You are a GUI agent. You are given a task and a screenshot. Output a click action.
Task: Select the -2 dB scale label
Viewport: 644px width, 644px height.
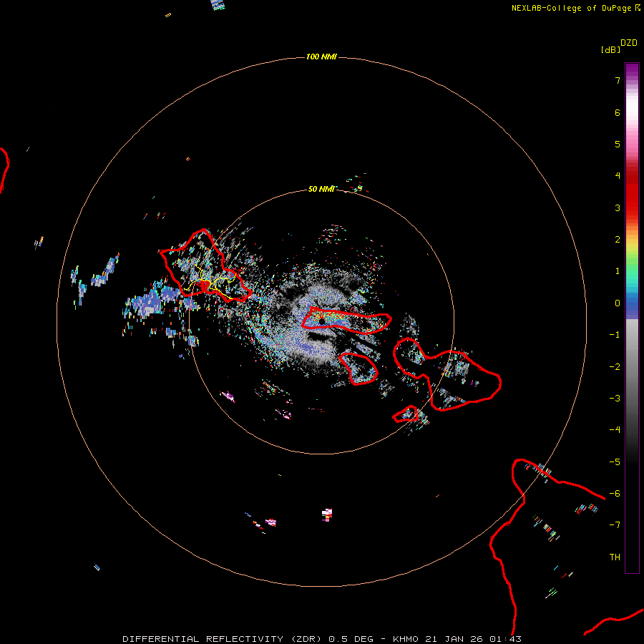click(615, 367)
